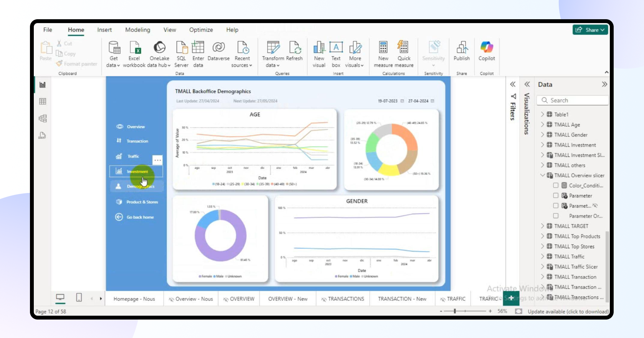Open the View ribbon tab
The width and height of the screenshot is (644, 338).
pyautogui.click(x=170, y=30)
